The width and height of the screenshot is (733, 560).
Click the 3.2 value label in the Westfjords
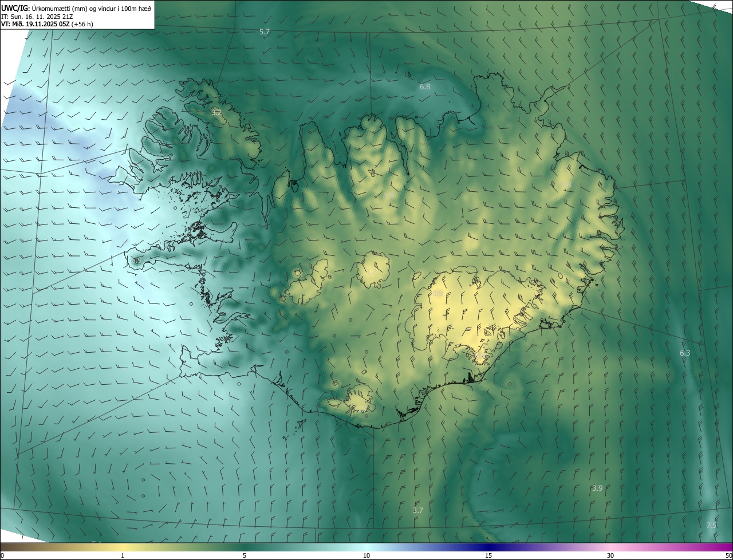(x=216, y=112)
